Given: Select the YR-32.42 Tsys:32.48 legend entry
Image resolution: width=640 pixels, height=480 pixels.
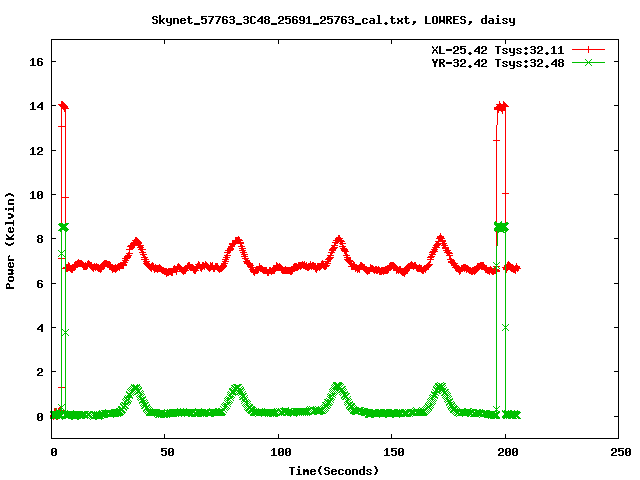Looking at the screenshot, I should pyautogui.click(x=498, y=63).
